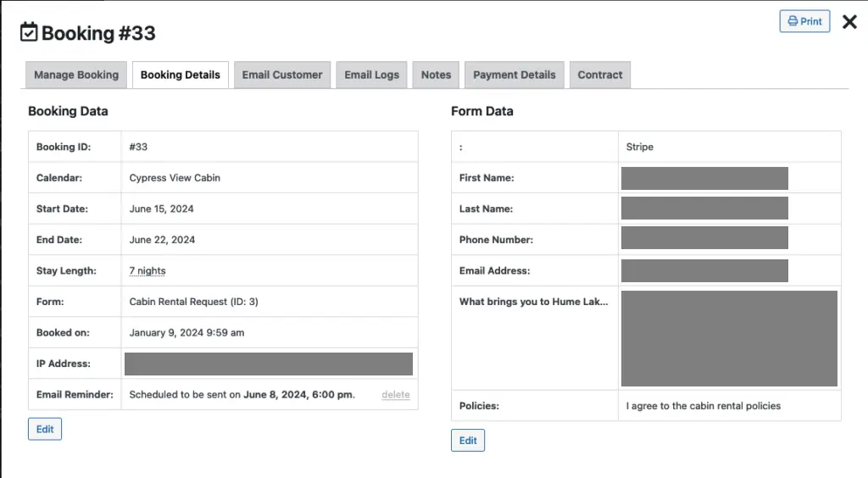
Task: Open the Email Logs tab
Action: tap(371, 75)
